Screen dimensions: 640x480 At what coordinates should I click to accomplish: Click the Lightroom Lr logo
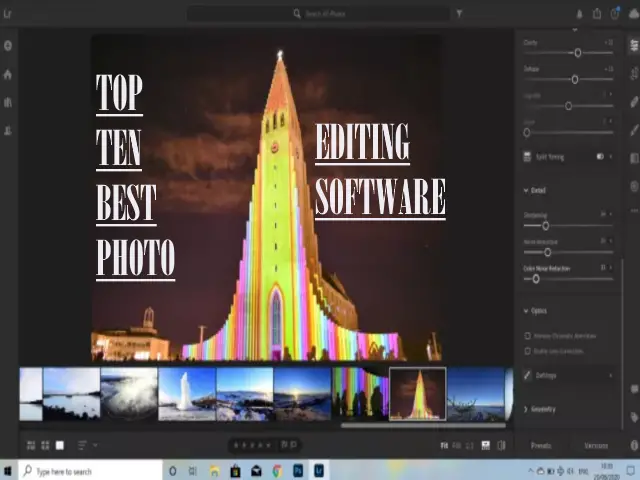(x=7, y=14)
